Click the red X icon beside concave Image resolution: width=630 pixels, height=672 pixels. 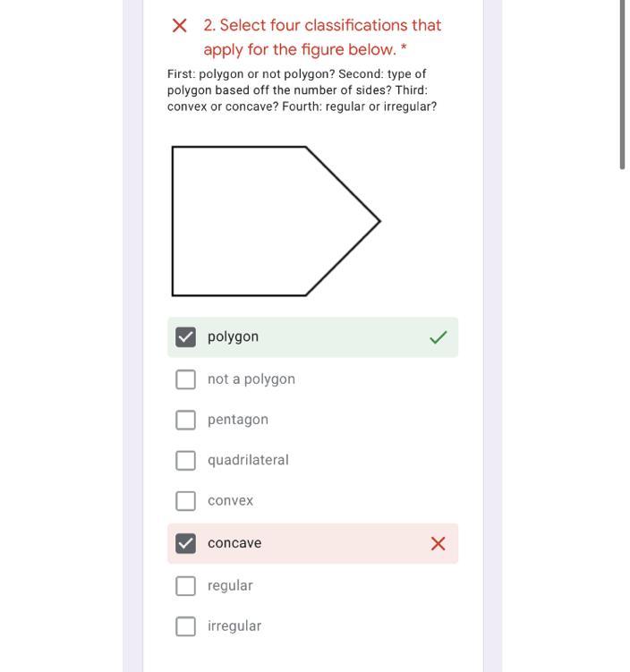click(438, 543)
